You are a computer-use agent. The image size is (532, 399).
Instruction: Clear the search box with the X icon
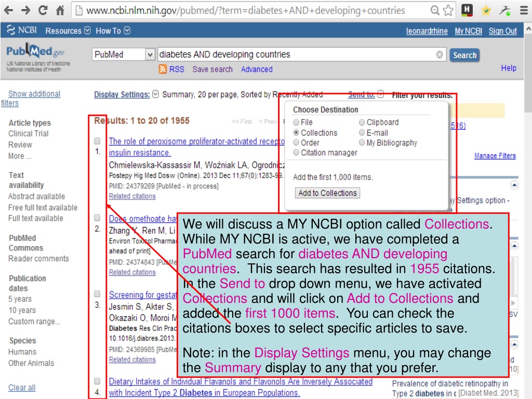[440, 54]
